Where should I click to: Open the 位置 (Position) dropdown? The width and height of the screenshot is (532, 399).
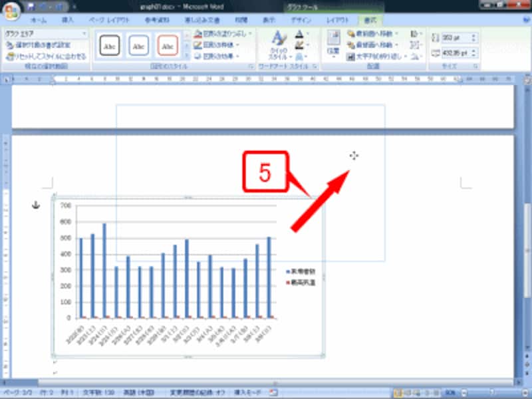[x=333, y=45]
